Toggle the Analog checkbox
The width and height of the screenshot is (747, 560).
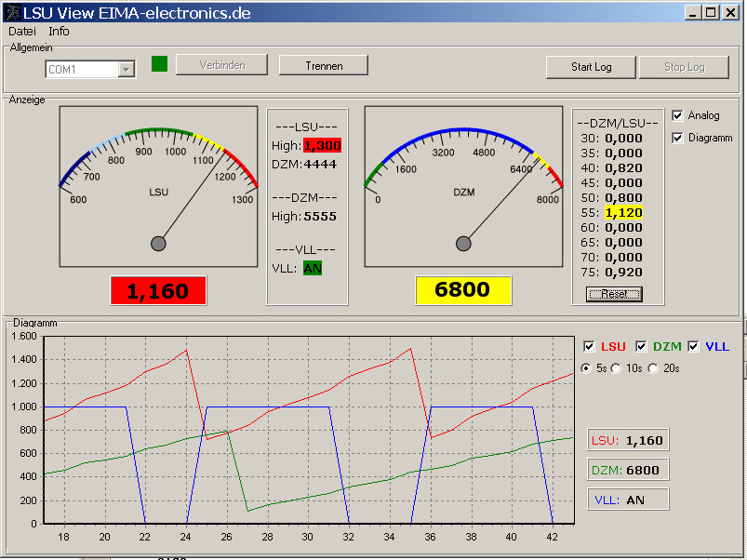coord(677,115)
